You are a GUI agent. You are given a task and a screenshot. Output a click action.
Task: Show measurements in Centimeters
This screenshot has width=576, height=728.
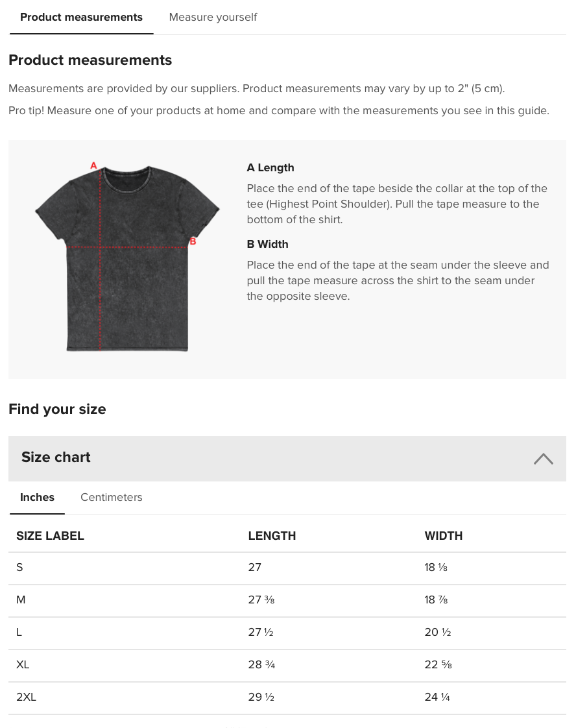click(x=111, y=498)
